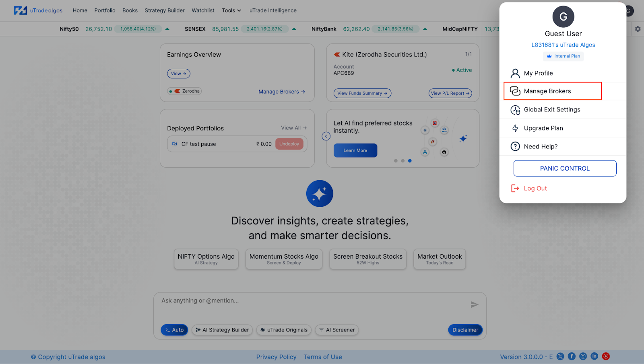The height and width of the screenshot is (364, 644).
Task: Click the My Profile person icon
Action: 515,73
